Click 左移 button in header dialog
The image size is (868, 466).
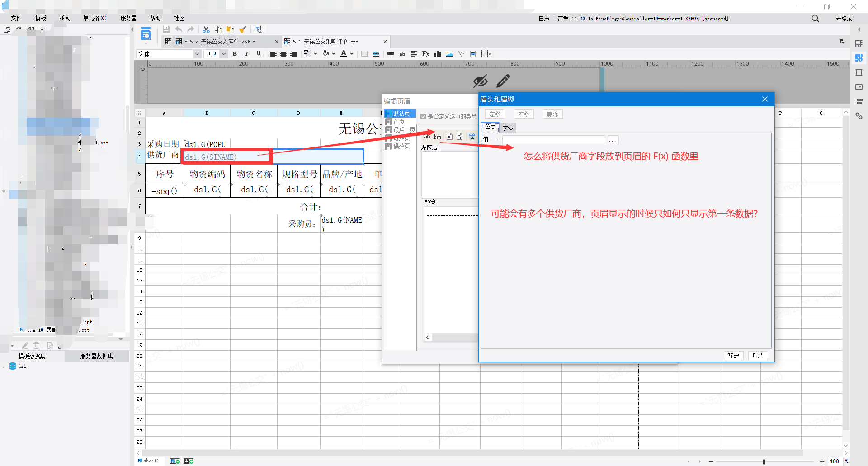(495, 114)
